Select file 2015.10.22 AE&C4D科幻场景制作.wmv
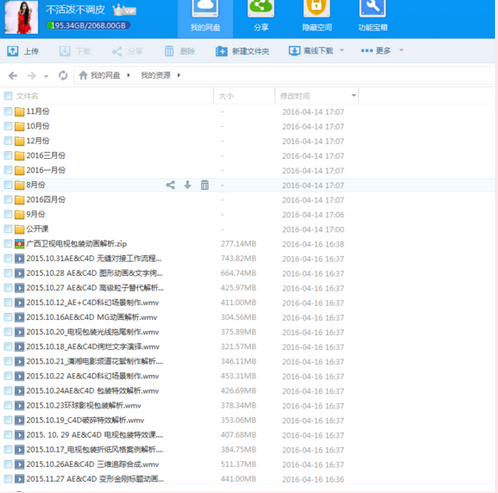The width and height of the screenshot is (498, 493). [93, 376]
